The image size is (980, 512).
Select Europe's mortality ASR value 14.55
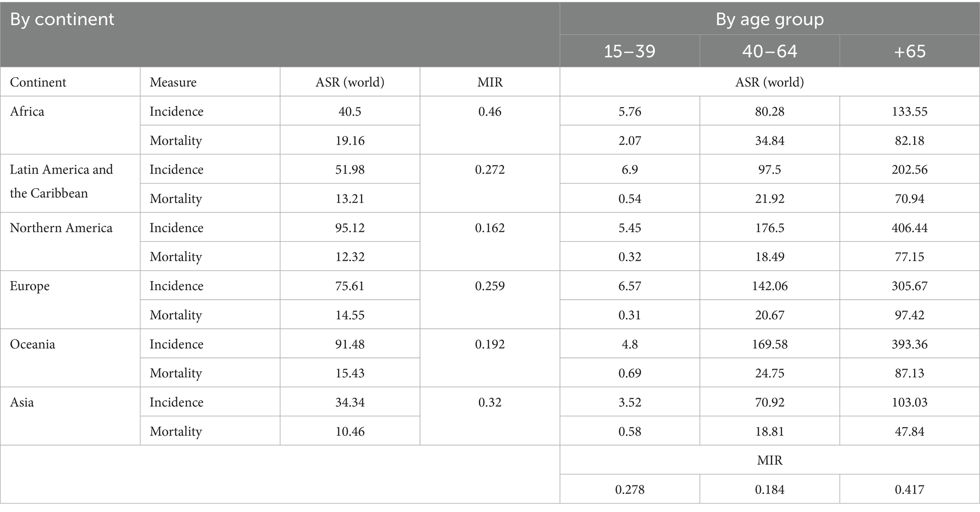tap(350, 315)
